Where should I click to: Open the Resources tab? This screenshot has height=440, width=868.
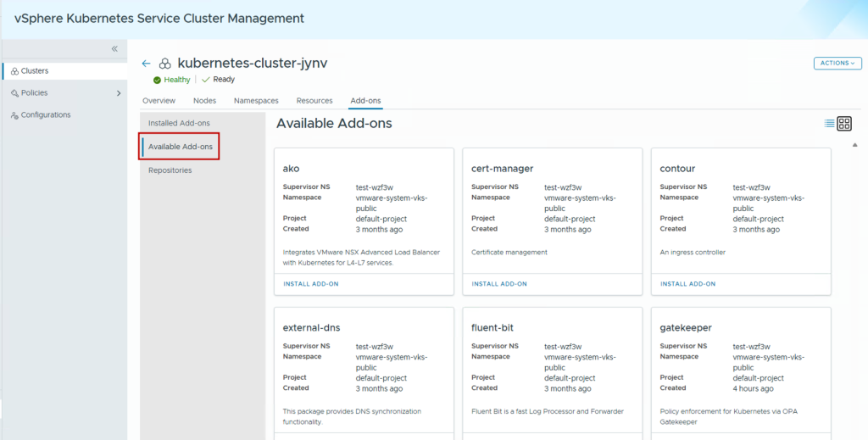tap(314, 101)
